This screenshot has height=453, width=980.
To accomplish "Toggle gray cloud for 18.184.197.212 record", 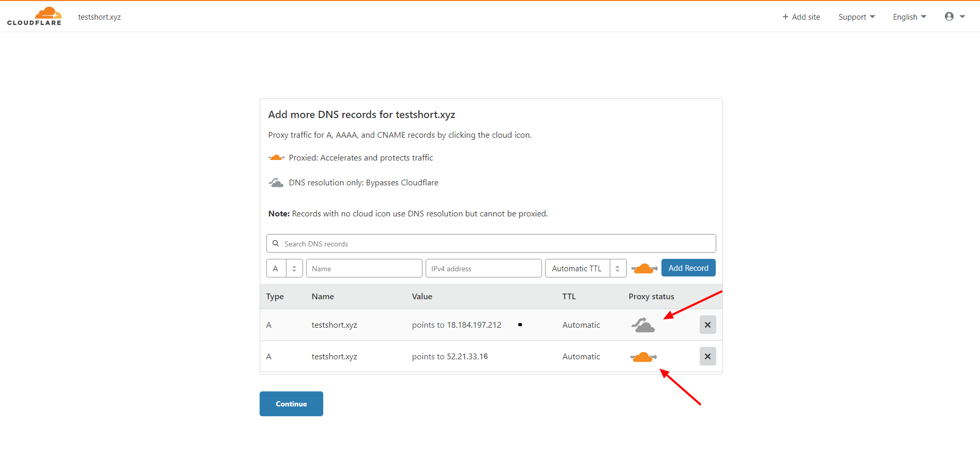I will (x=643, y=325).
